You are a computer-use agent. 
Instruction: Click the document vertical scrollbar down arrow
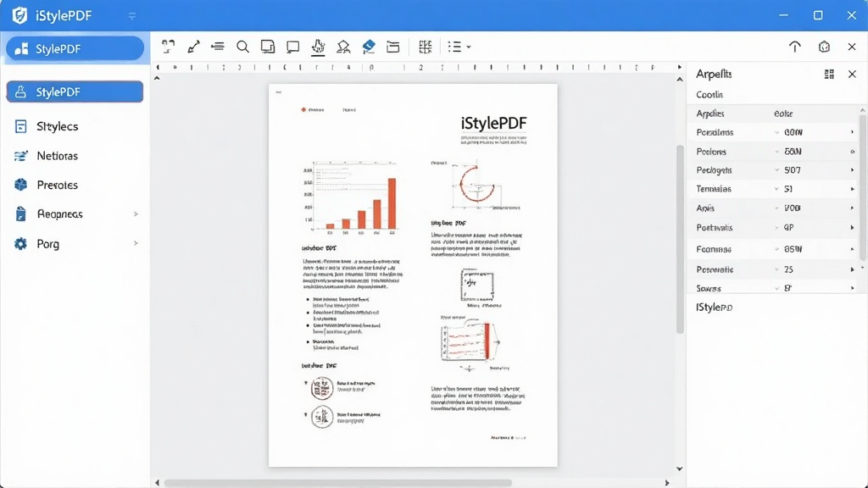(x=680, y=469)
